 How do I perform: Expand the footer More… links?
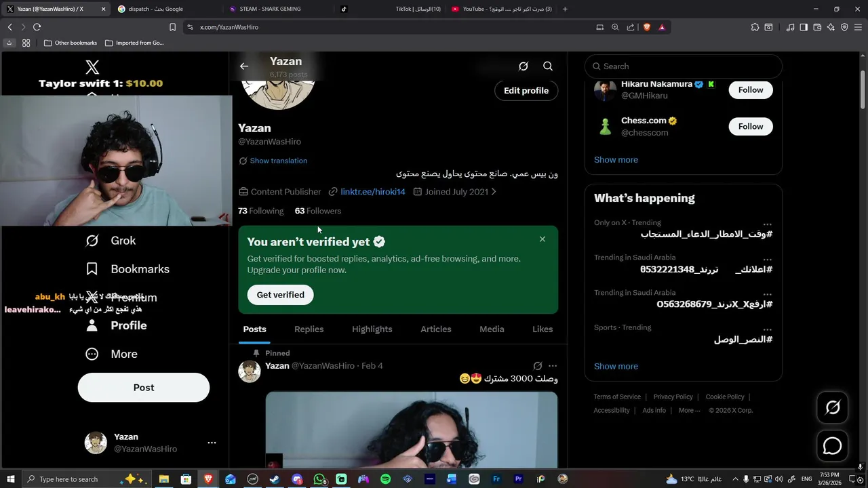click(x=690, y=410)
